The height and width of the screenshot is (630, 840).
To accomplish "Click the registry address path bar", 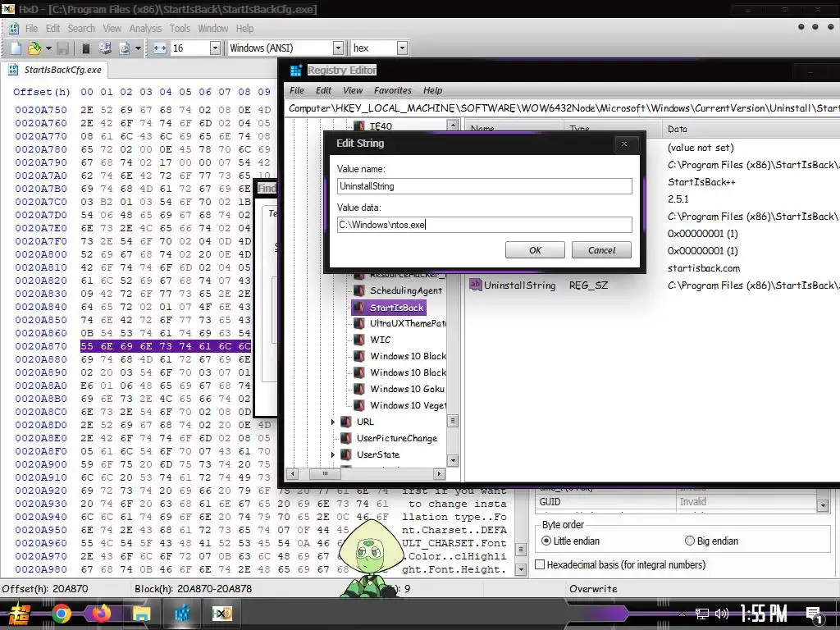I will pos(563,108).
